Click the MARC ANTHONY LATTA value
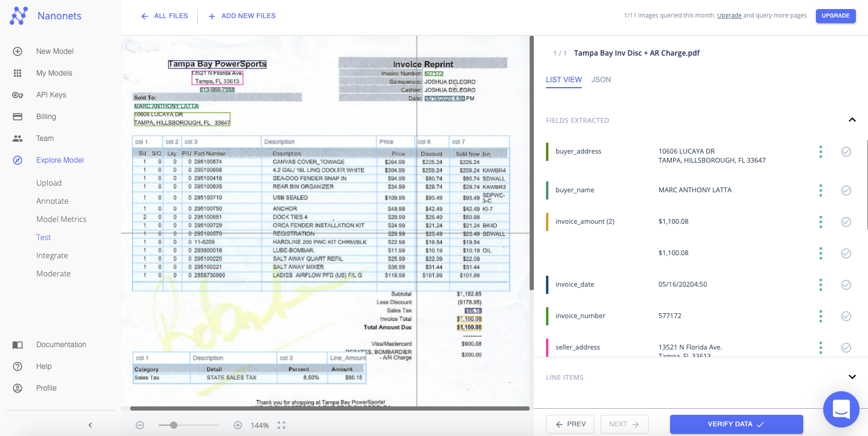Screen dimensions: 868x436 tap(695, 190)
